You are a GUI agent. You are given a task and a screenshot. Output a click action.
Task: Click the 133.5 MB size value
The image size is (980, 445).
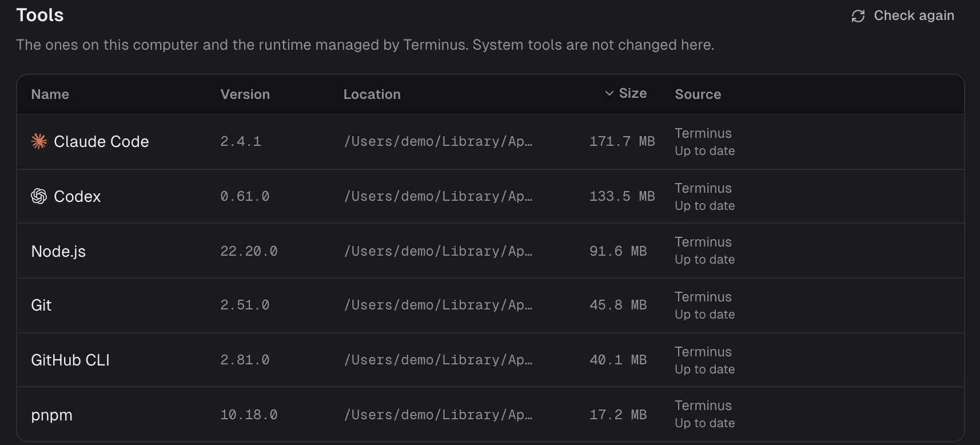622,196
